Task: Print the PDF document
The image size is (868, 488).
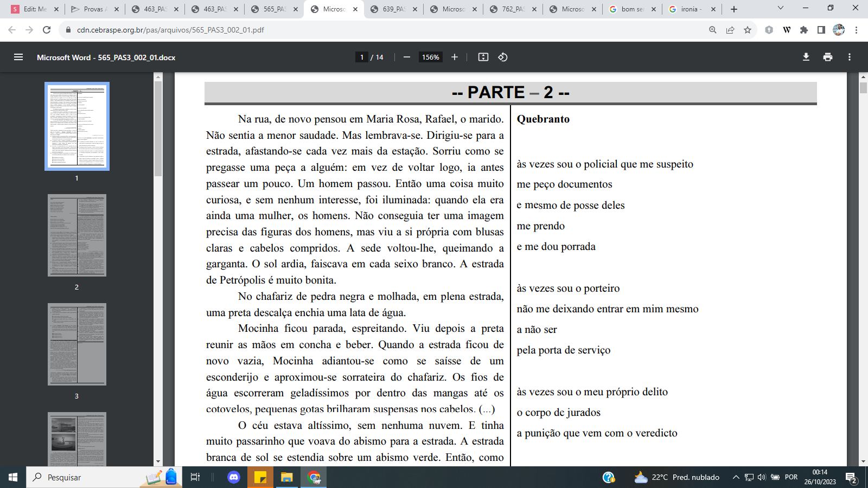Action: [x=828, y=57]
